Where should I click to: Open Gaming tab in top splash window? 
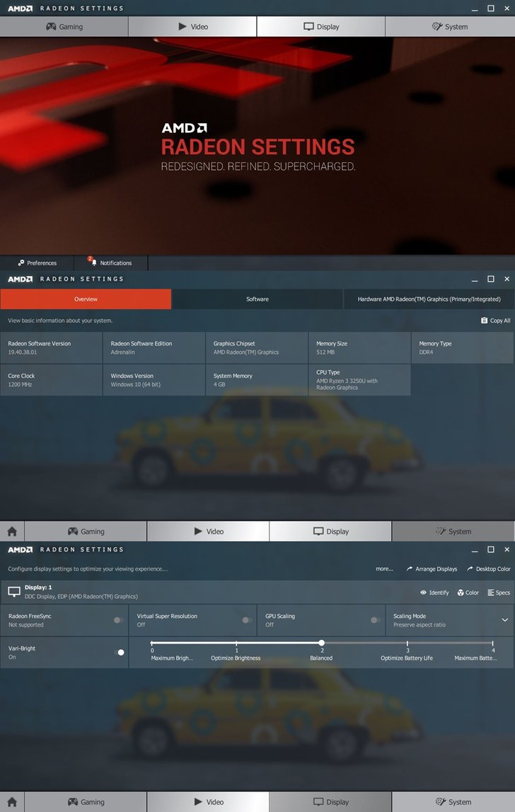pyautogui.click(x=64, y=26)
